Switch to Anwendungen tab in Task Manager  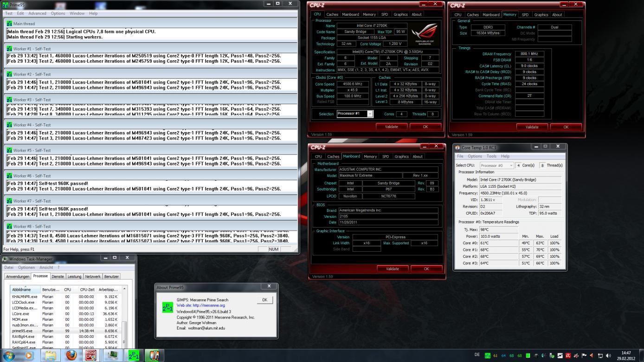click(18, 276)
